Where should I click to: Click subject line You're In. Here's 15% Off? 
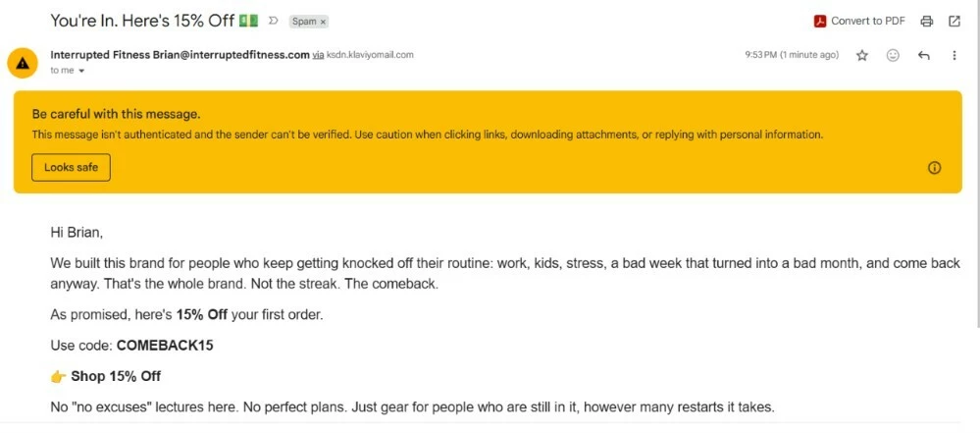pos(142,21)
